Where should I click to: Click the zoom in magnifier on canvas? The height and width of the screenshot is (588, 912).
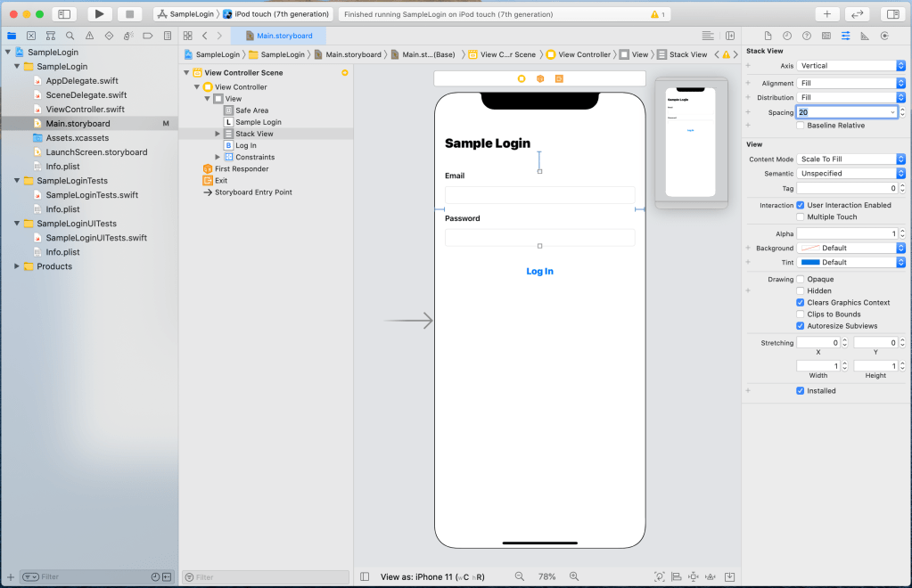(x=574, y=576)
